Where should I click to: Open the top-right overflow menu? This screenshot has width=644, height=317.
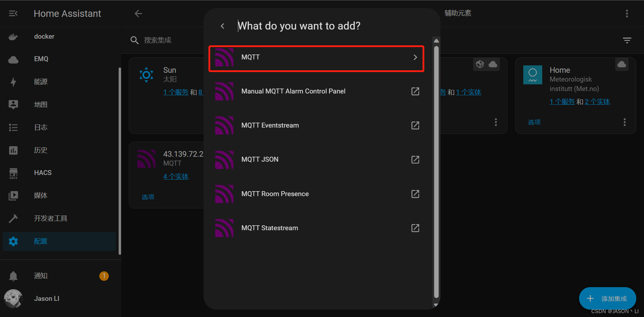coord(627,13)
